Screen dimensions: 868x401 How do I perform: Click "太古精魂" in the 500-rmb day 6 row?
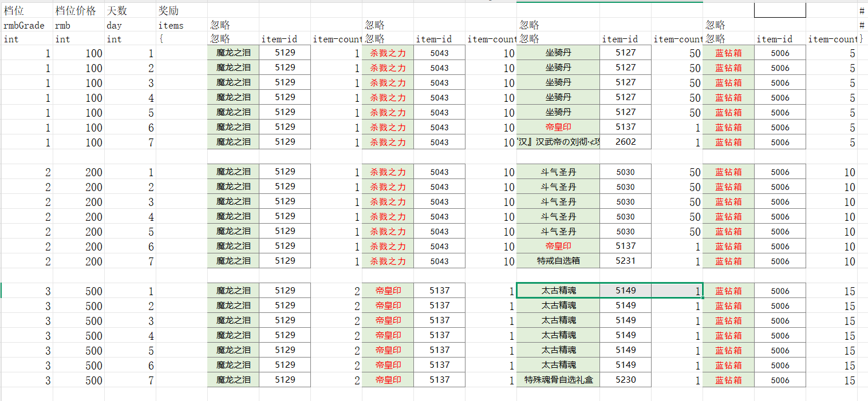[558, 365]
